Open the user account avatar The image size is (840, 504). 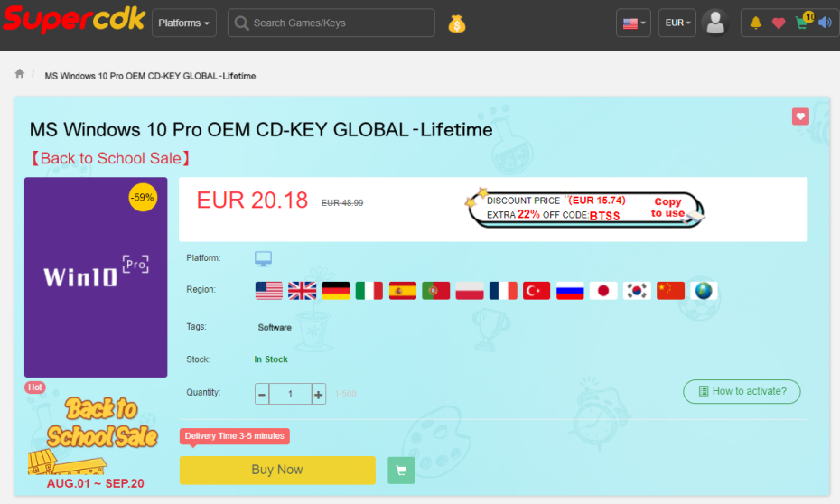[715, 23]
